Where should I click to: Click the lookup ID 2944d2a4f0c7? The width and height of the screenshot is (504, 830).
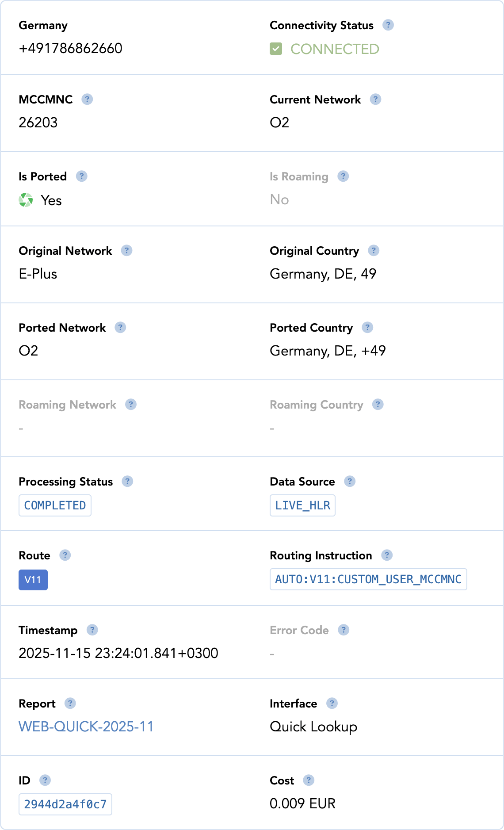65,804
